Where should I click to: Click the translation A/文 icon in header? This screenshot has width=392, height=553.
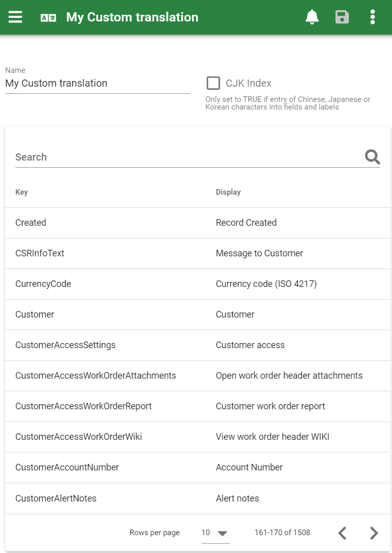(x=48, y=18)
